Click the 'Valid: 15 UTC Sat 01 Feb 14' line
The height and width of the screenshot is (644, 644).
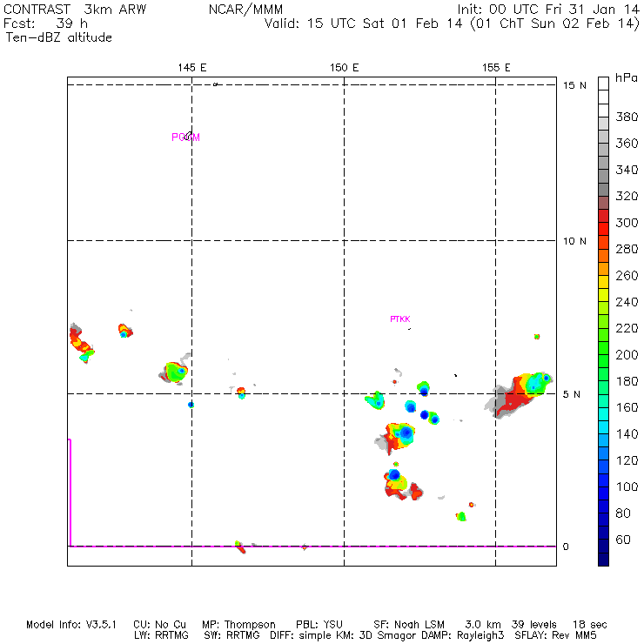[364, 23]
